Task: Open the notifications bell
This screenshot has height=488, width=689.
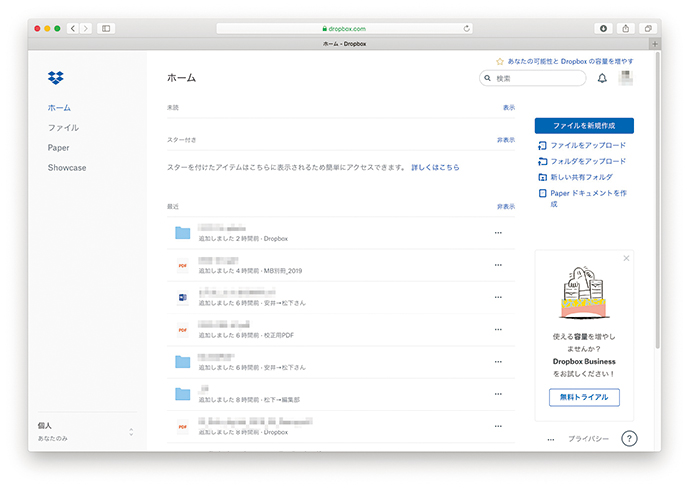Action: click(x=602, y=78)
